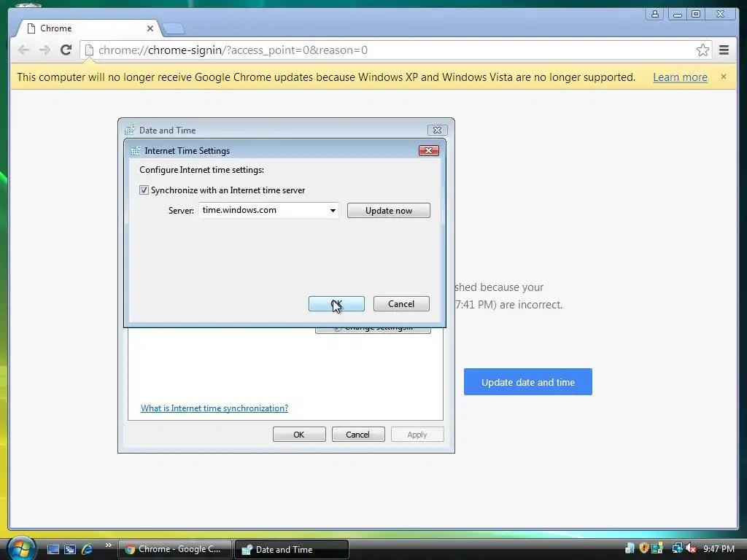Expand the time server dropdown

click(333, 211)
